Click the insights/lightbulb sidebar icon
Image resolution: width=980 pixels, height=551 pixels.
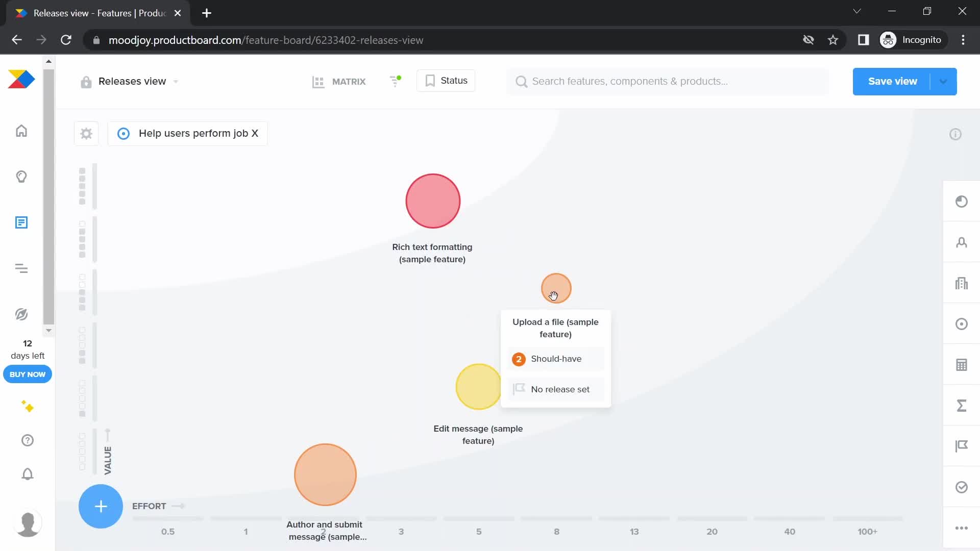(x=21, y=177)
